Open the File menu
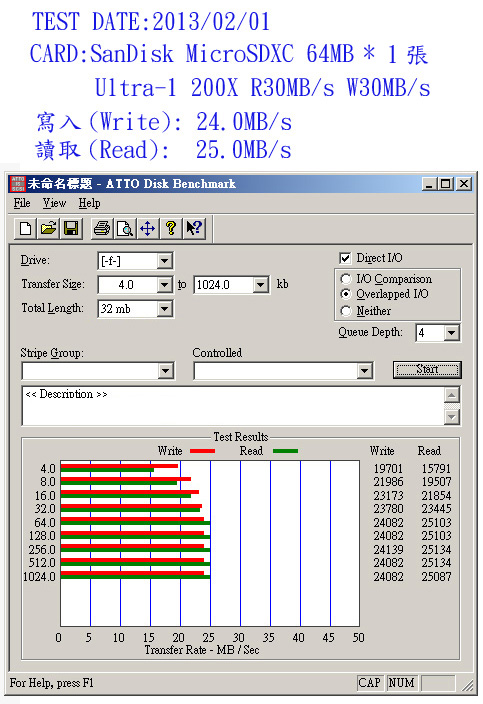Image resolution: width=483 pixels, height=704 pixels. pos(22,203)
